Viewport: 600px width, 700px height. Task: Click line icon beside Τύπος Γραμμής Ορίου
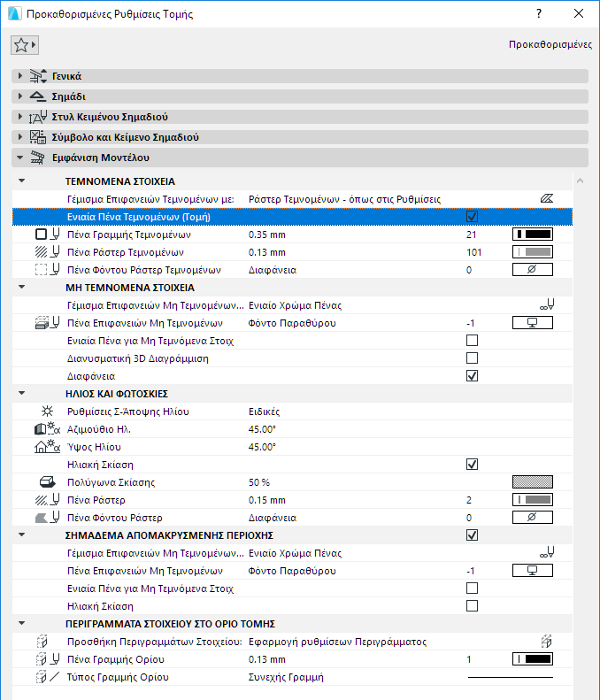point(47,677)
